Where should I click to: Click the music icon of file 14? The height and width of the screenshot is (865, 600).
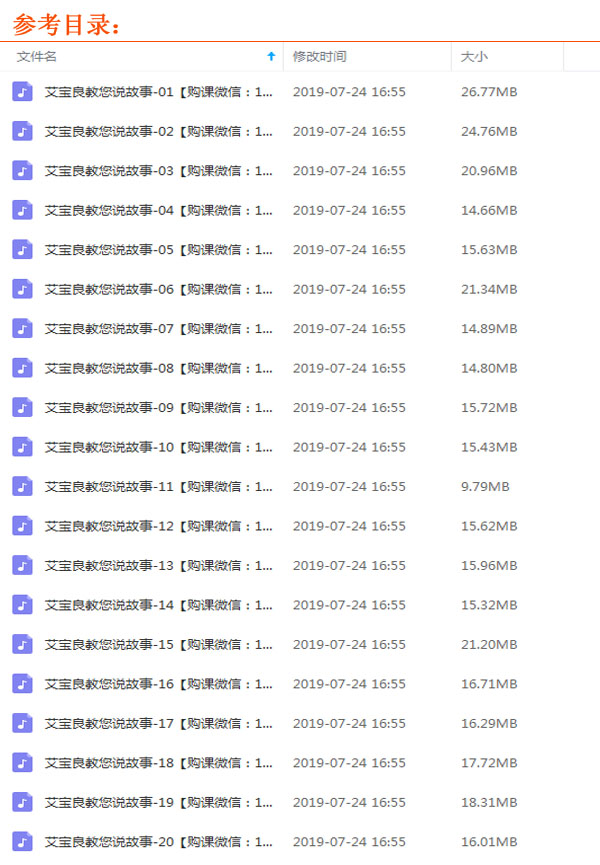22,605
